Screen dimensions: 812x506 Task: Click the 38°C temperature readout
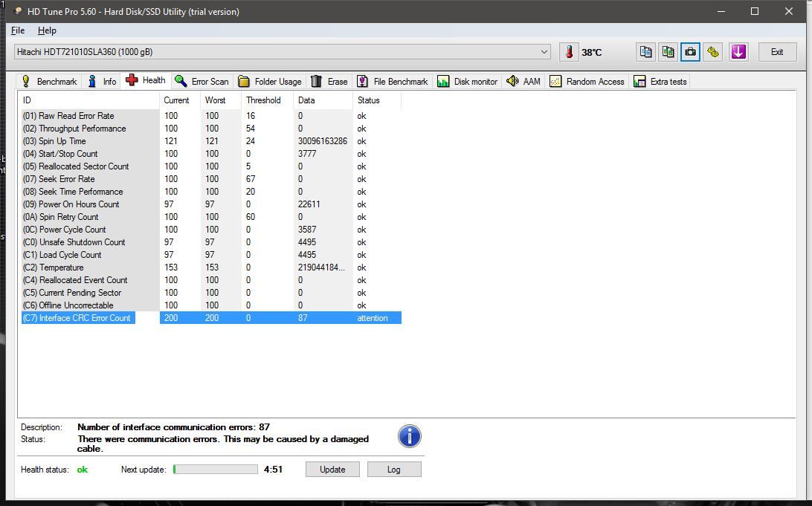click(x=591, y=52)
